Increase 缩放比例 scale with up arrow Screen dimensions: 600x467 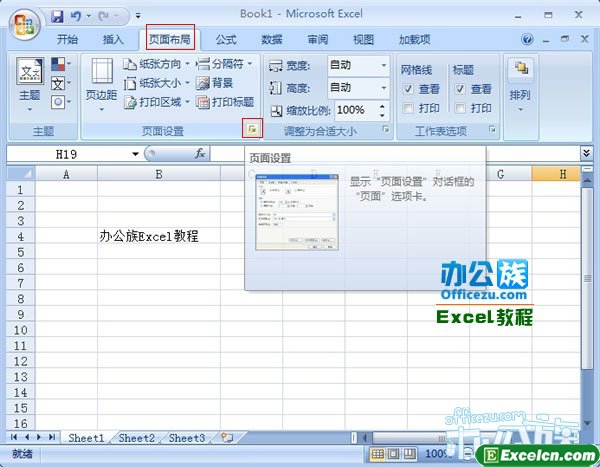point(382,106)
